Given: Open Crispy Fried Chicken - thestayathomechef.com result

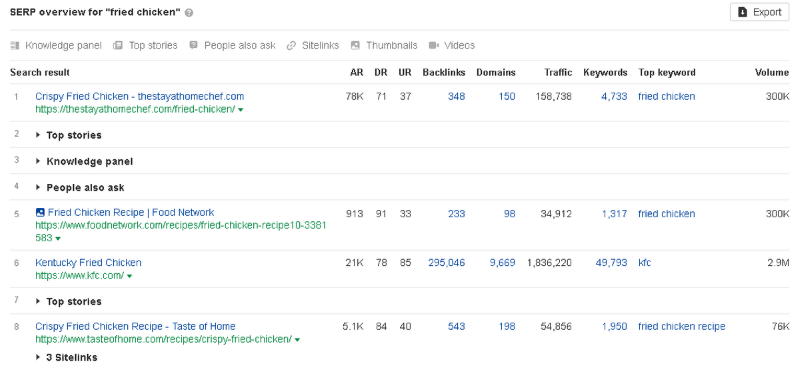Looking at the screenshot, I should click(x=140, y=96).
